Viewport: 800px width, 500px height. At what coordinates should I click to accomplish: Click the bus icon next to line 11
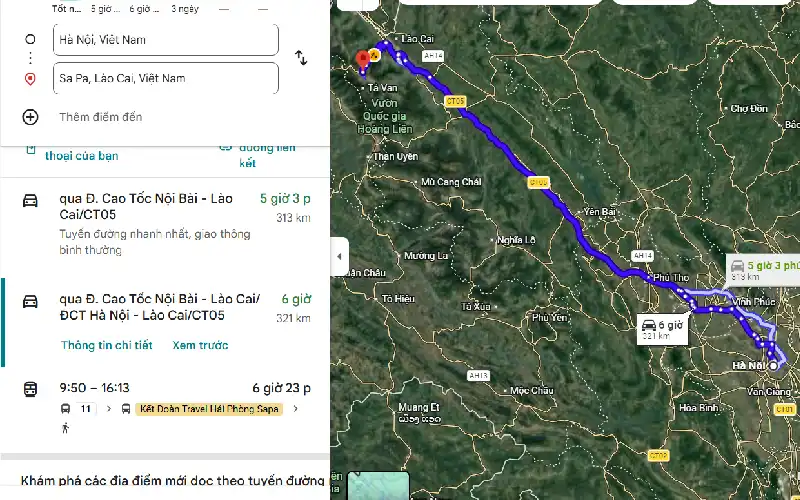coord(65,409)
